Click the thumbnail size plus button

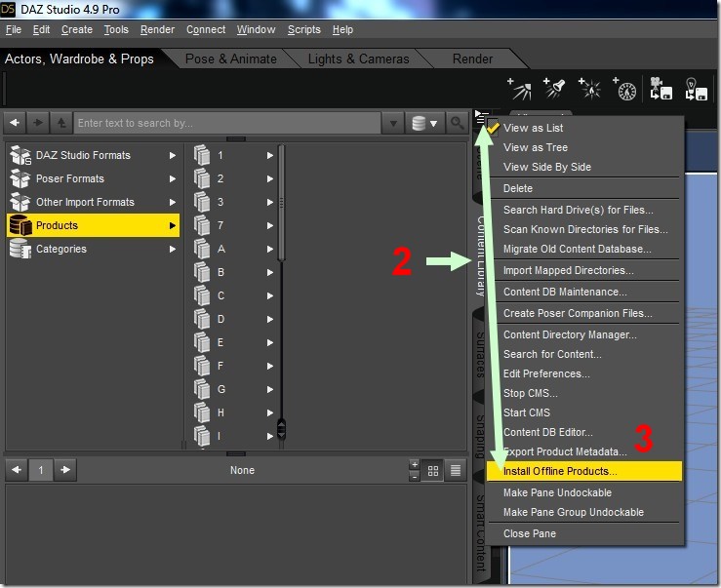coord(415,464)
